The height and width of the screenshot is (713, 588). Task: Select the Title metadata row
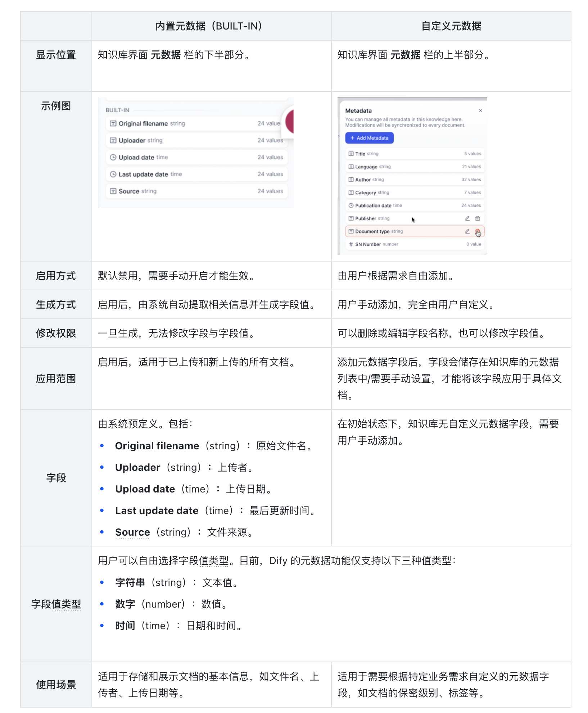[414, 154]
